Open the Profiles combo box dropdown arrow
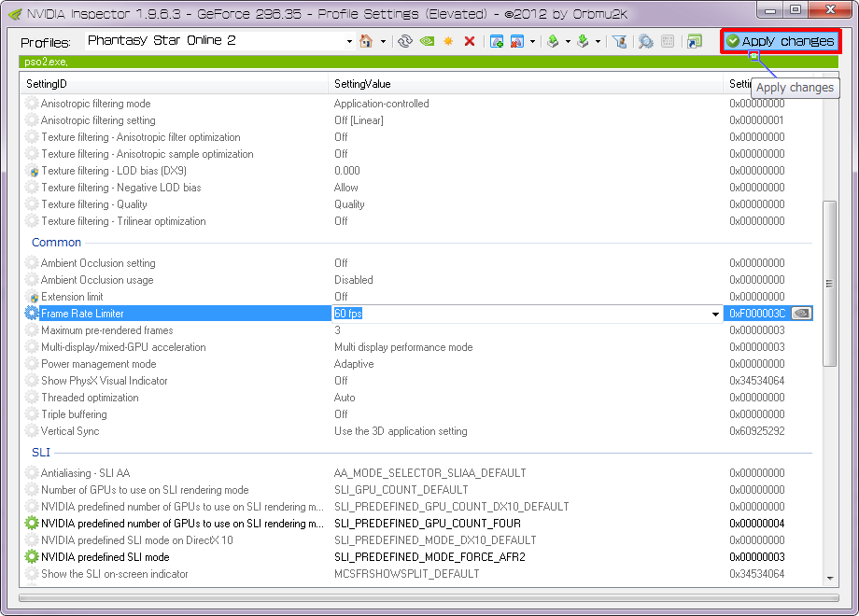This screenshot has height=616, width=859. click(x=349, y=42)
